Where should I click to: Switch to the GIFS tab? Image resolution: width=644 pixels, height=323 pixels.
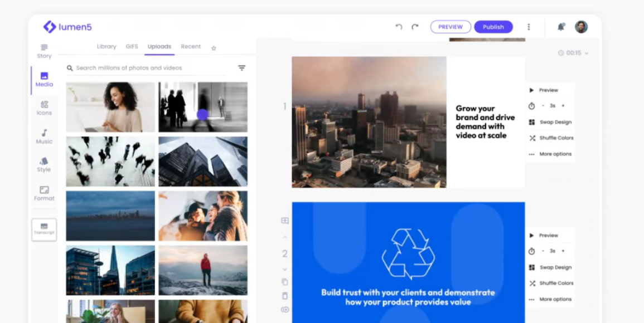132,47
